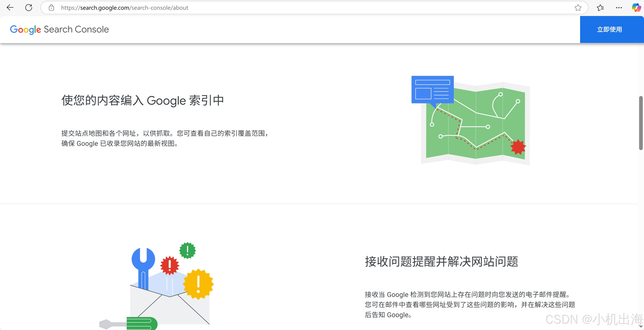Click the Google Search Console logo
The image size is (644, 330).
tap(59, 29)
